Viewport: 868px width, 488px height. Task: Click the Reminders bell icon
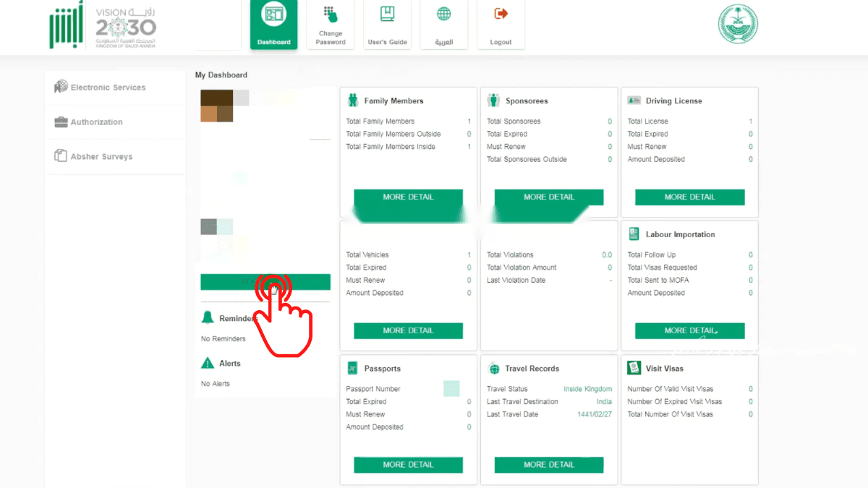(x=208, y=318)
